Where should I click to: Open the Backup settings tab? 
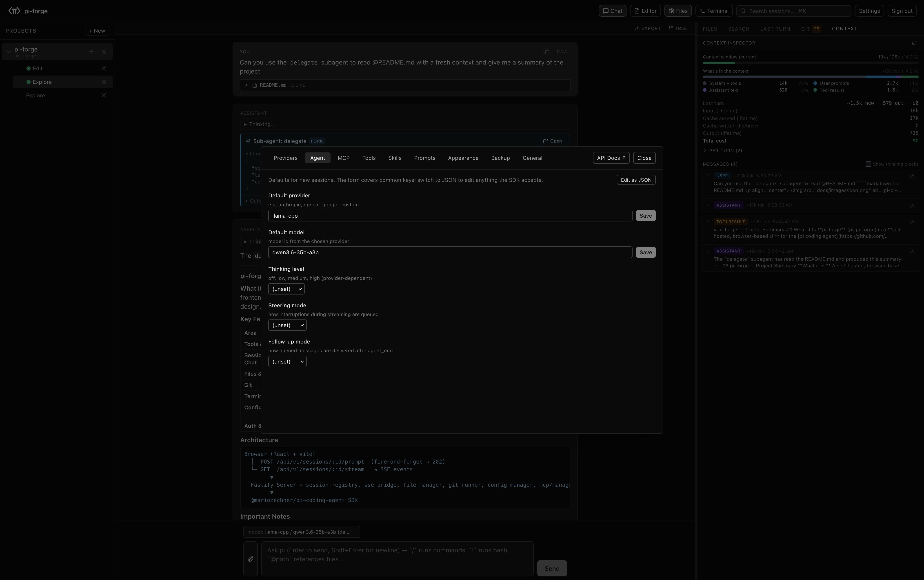click(x=500, y=158)
